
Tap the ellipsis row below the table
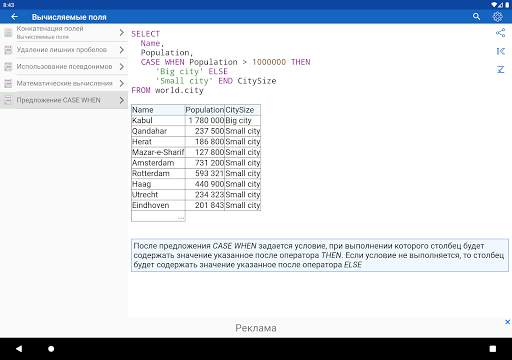(x=158, y=216)
